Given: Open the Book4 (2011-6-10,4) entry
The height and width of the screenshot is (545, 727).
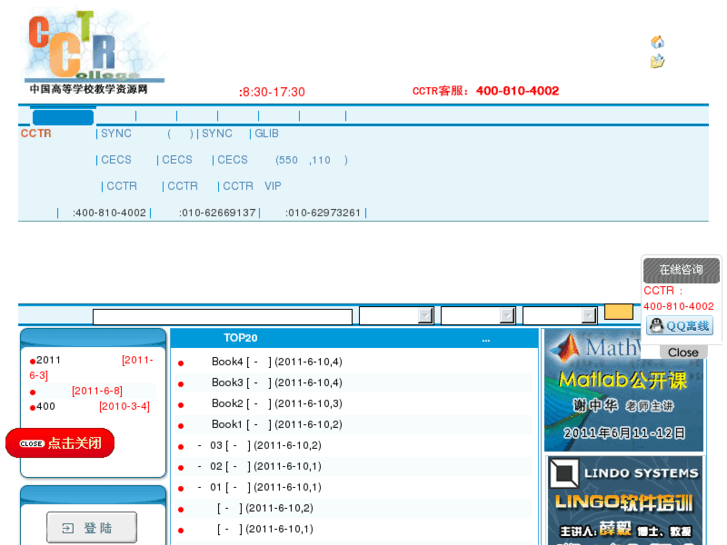Looking at the screenshot, I should 277,362.
